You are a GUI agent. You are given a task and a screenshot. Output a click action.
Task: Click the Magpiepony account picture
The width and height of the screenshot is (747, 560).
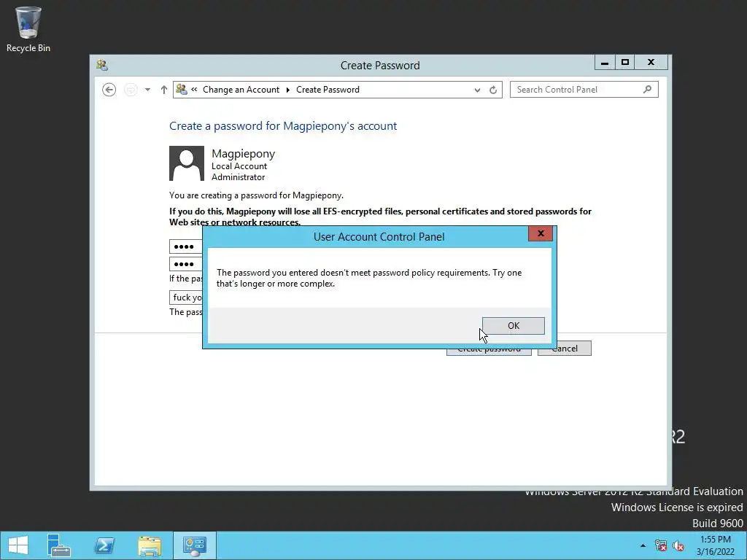pyautogui.click(x=187, y=163)
